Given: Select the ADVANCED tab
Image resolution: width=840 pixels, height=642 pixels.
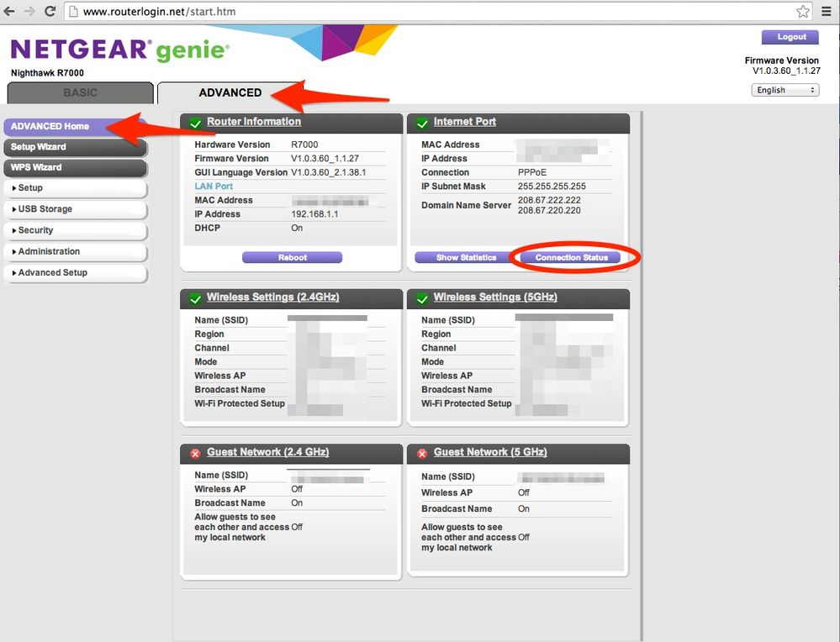Looking at the screenshot, I should (x=230, y=92).
